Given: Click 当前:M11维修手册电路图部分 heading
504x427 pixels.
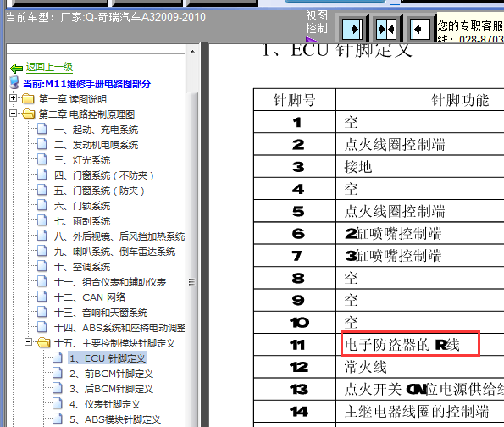Looking at the screenshot, I should pyautogui.click(x=86, y=84).
